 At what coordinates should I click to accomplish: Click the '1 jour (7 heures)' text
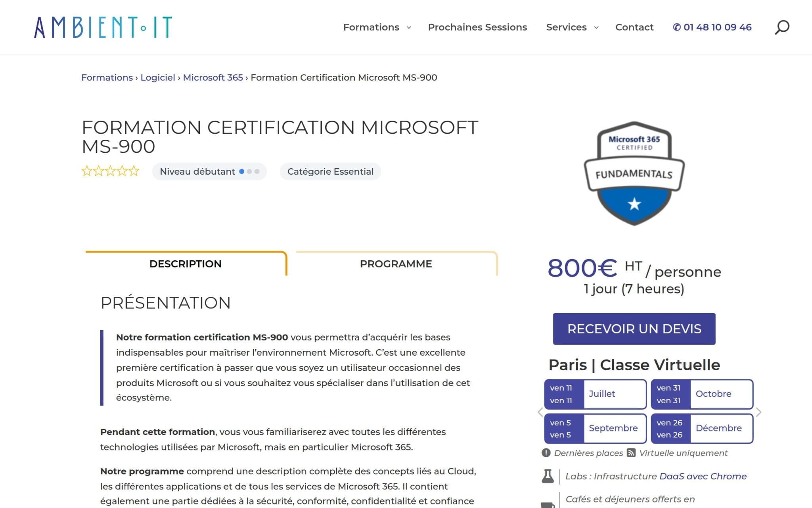click(634, 289)
